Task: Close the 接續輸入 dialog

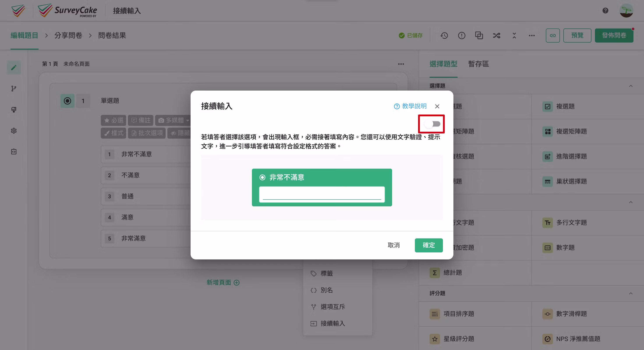Action: [x=437, y=106]
